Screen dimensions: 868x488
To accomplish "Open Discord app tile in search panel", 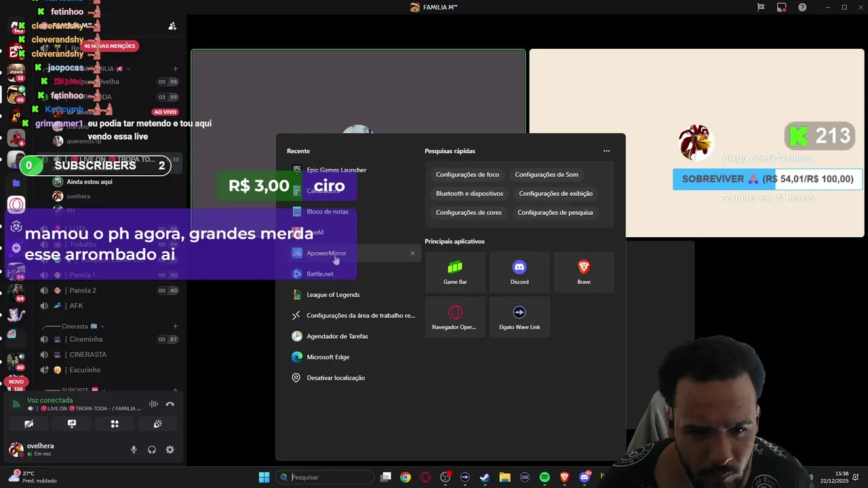I will coord(519,272).
